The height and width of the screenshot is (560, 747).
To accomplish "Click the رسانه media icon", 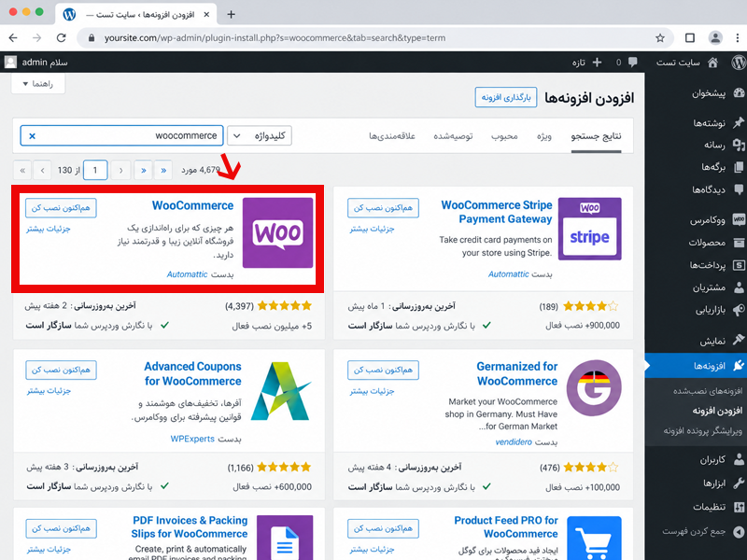I will pyautogui.click(x=739, y=145).
